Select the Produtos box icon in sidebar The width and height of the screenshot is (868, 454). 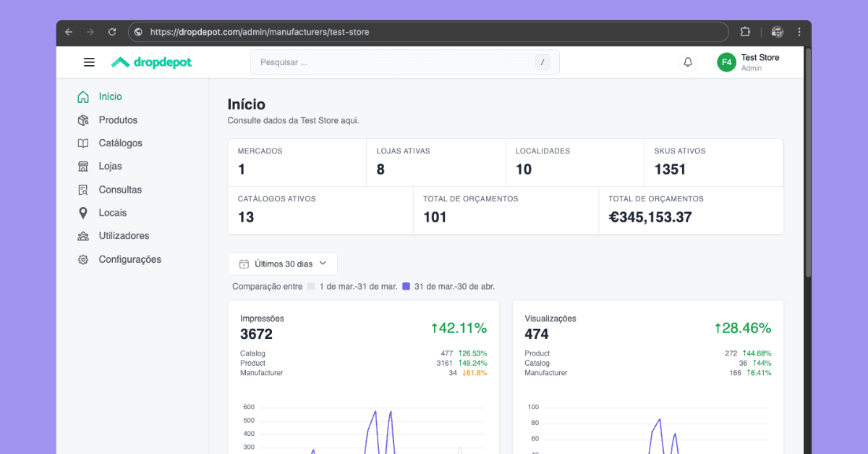tap(83, 119)
